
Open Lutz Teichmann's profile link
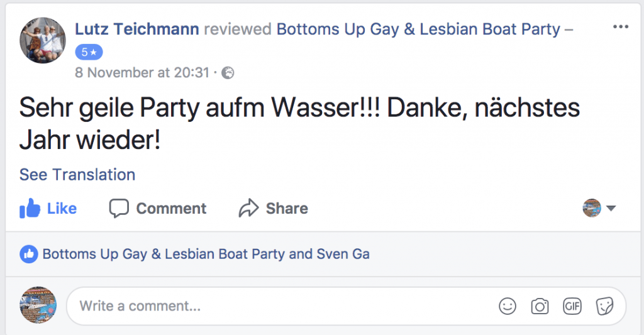point(136,29)
